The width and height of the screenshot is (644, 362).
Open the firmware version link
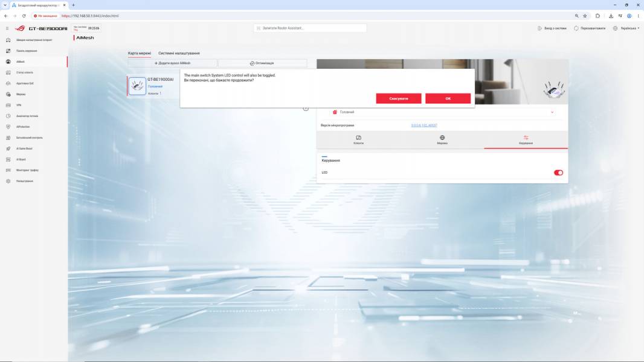pyautogui.click(x=424, y=125)
